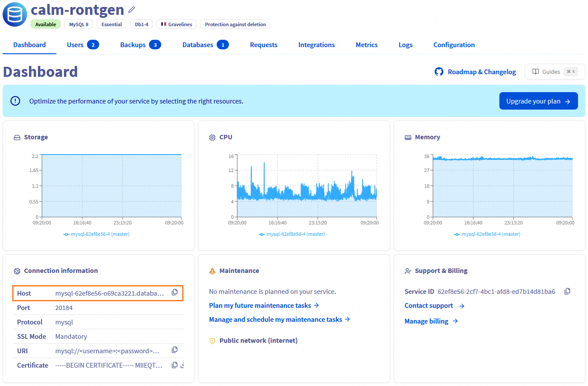Open the Configuration tab
The height and width of the screenshot is (386, 588).
click(454, 45)
